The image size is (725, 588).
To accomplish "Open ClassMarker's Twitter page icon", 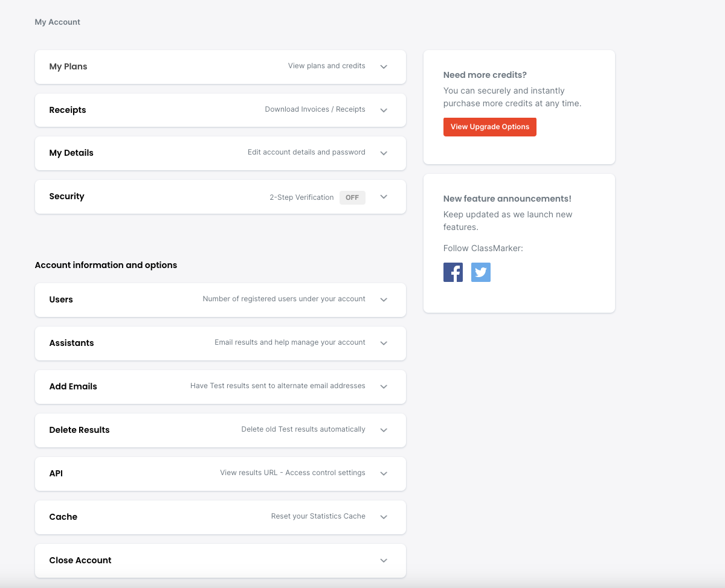I will tap(481, 272).
